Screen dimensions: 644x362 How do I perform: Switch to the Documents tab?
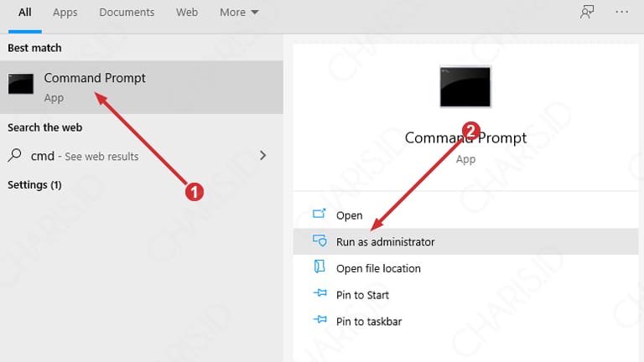[127, 13]
